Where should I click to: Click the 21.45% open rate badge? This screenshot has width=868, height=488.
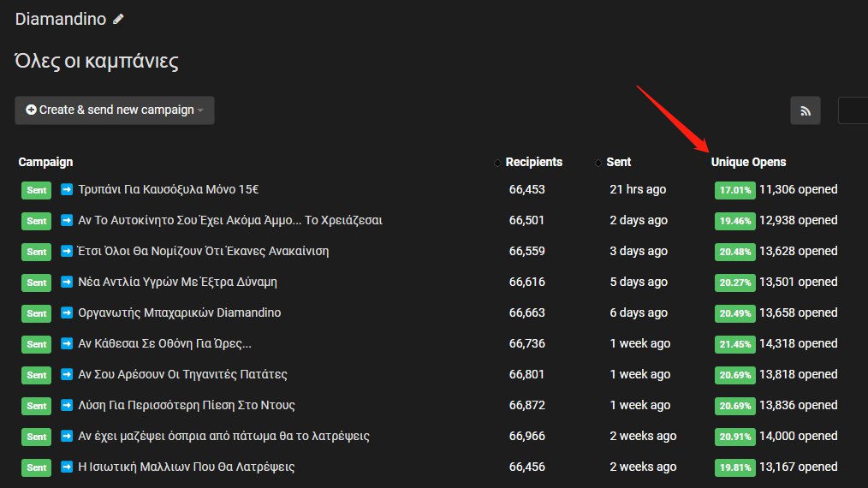pyautogui.click(x=734, y=344)
